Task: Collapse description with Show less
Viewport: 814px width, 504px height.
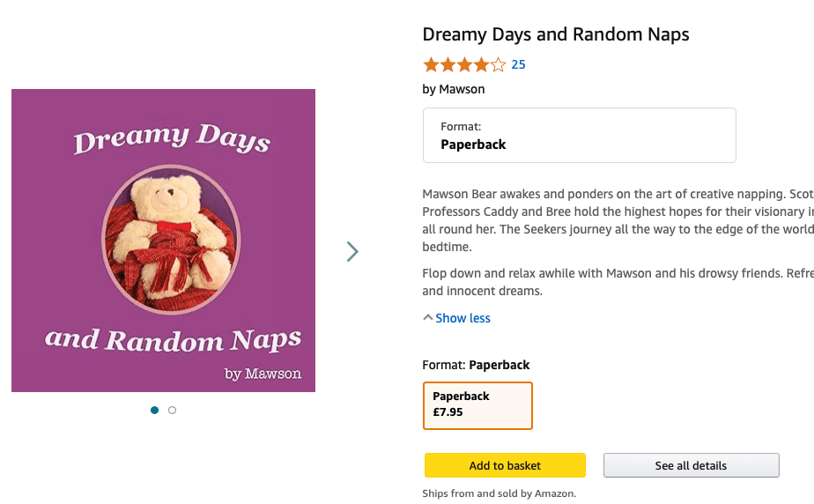Action: pyautogui.click(x=462, y=318)
